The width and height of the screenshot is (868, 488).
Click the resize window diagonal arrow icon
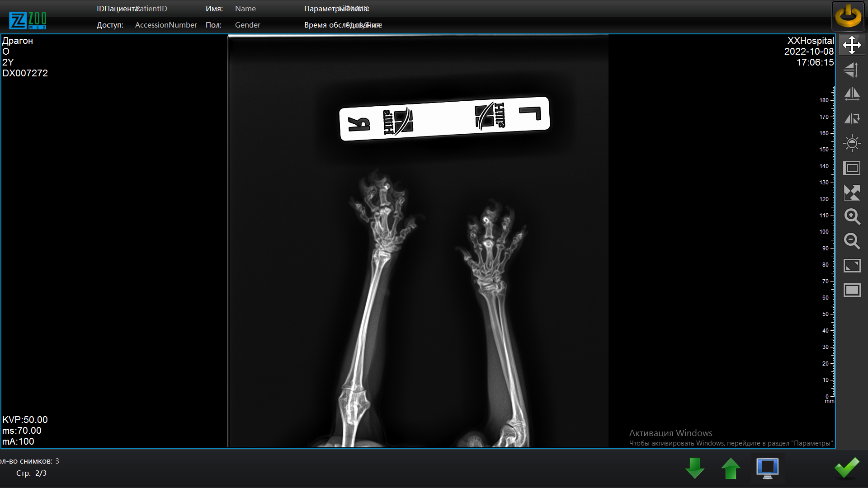point(852,266)
